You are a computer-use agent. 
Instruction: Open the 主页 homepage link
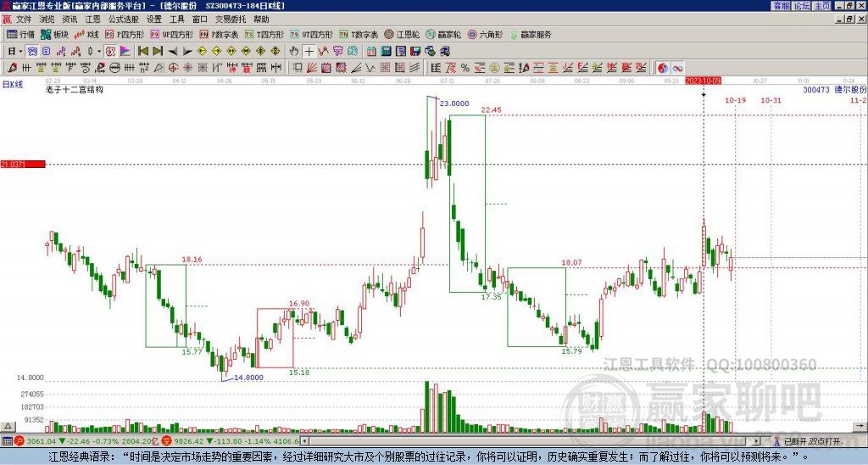(821, 6)
